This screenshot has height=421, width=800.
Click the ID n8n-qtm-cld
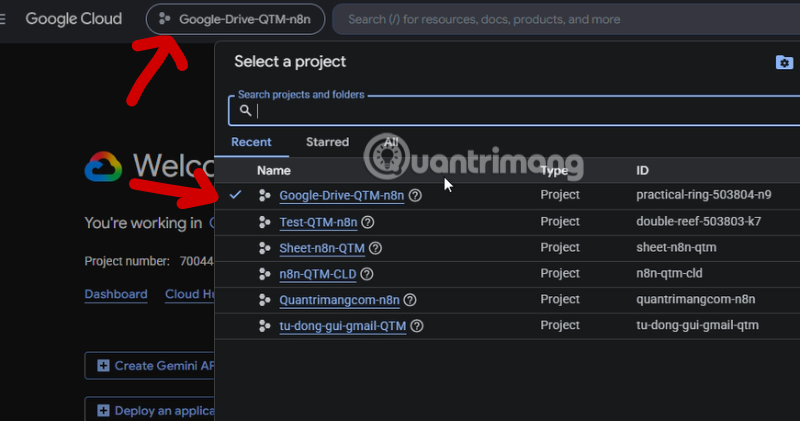tap(669, 274)
